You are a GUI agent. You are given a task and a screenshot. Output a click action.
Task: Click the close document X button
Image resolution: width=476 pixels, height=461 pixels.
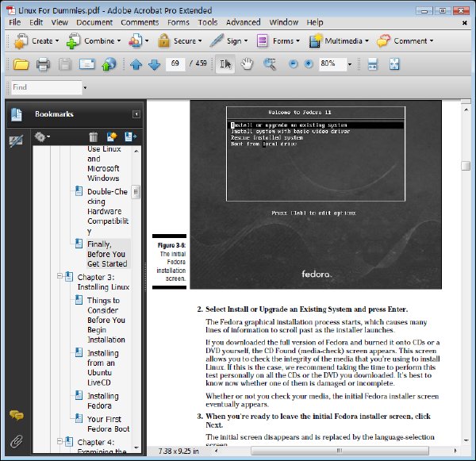pos(464,23)
